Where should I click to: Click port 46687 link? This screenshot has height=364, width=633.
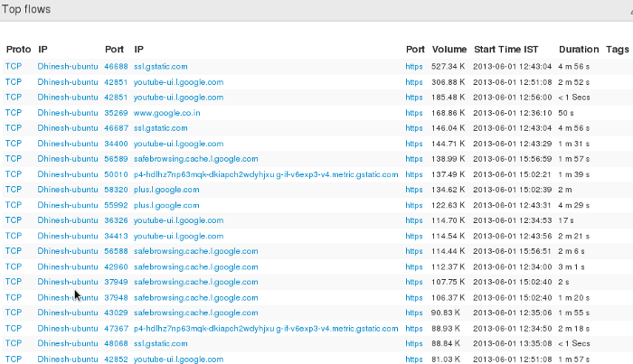tap(116, 128)
